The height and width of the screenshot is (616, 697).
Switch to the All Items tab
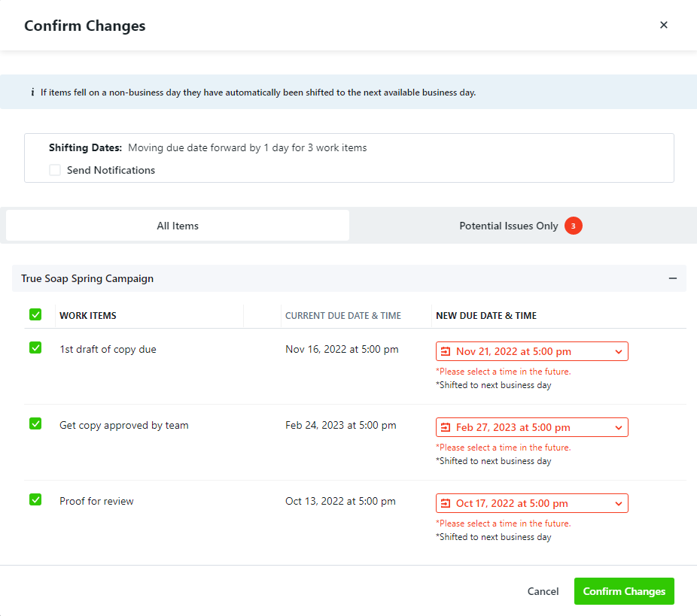click(178, 226)
